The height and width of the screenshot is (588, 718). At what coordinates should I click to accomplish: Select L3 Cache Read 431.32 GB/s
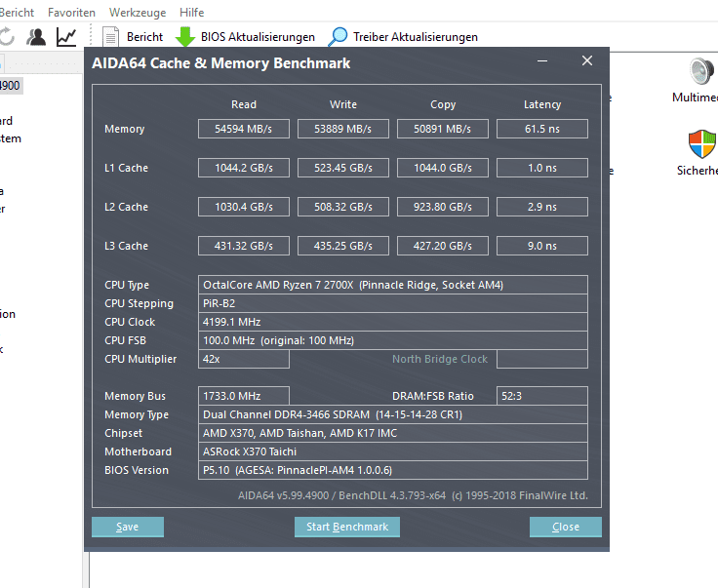(244, 246)
